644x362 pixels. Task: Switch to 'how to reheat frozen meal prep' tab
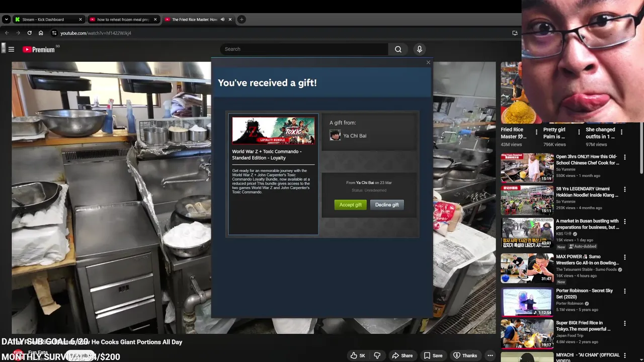[123, 20]
